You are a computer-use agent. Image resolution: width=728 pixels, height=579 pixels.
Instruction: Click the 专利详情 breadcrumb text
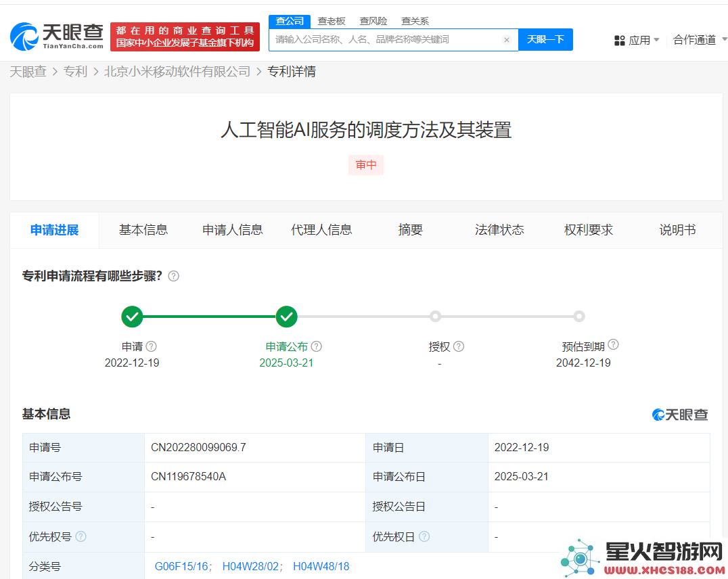point(292,72)
